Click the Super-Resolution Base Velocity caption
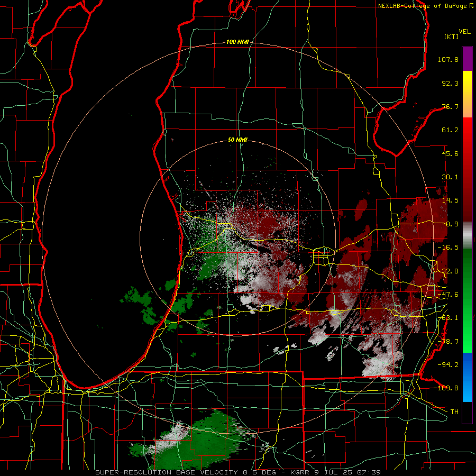476x476 pixels. 238,472
